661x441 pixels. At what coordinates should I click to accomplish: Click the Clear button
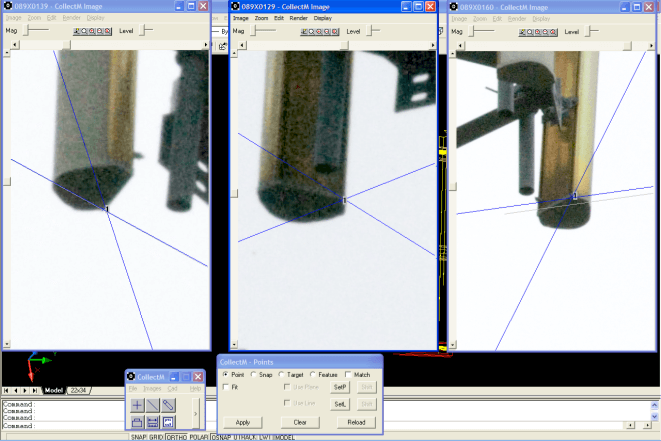pyautogui.click(x=300, y=422)
